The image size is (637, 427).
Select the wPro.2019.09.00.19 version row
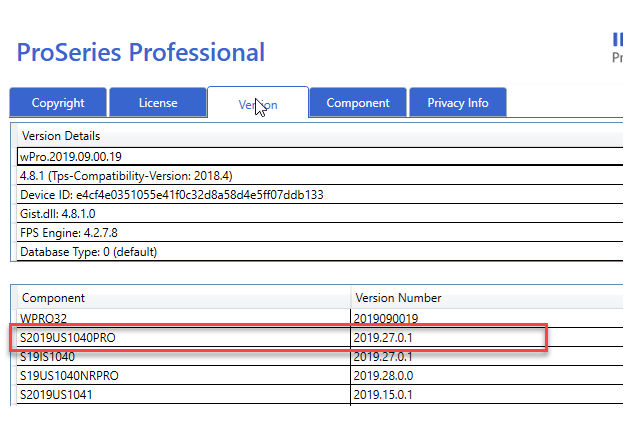(x=72, y=156)
